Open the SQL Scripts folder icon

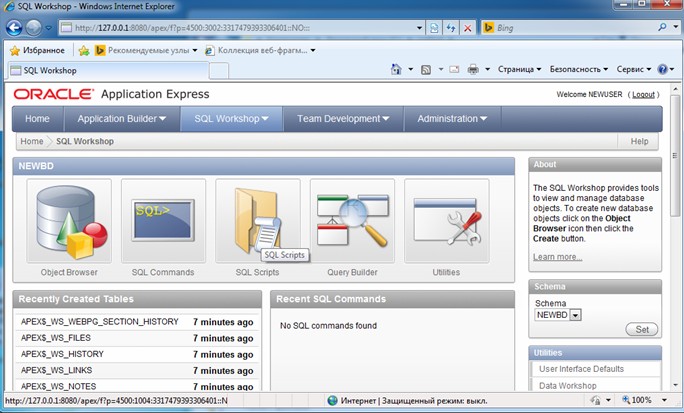click(x=257, y=220)
